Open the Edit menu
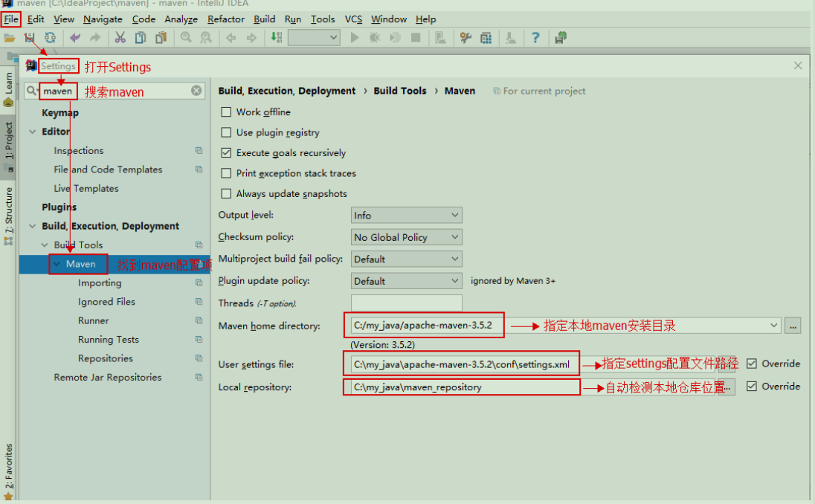The image size is (815, 504). (x=36, y=19)
